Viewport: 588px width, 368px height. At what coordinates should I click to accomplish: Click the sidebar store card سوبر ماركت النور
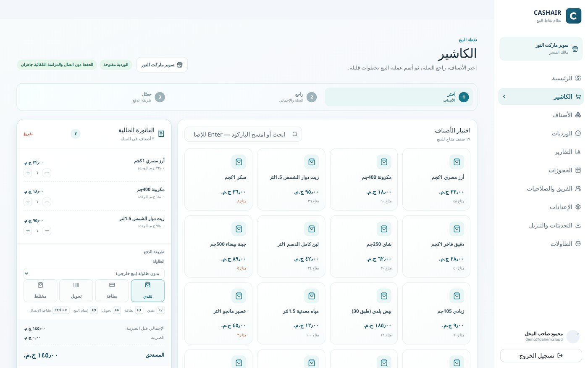[x=541, y=49]
